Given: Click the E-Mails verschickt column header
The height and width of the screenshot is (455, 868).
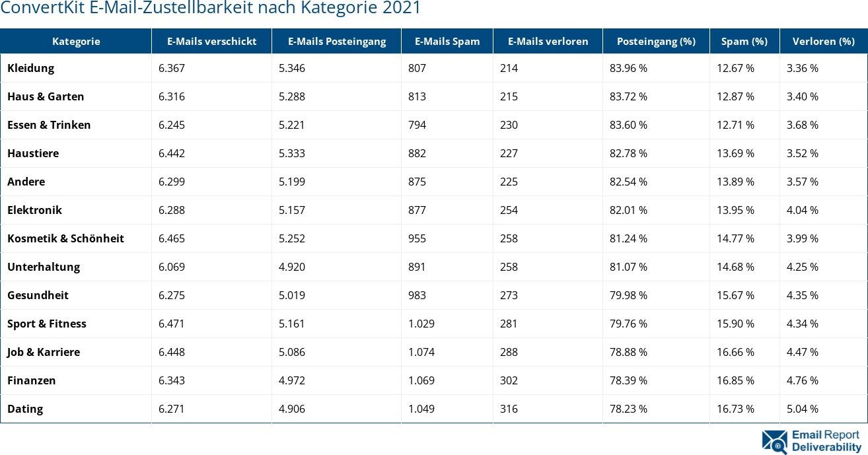Looking at the screenshot, I should pos(212,41).
